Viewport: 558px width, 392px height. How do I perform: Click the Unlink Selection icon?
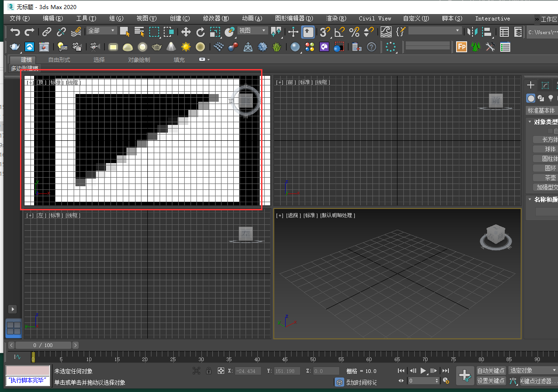pos(61,32)
